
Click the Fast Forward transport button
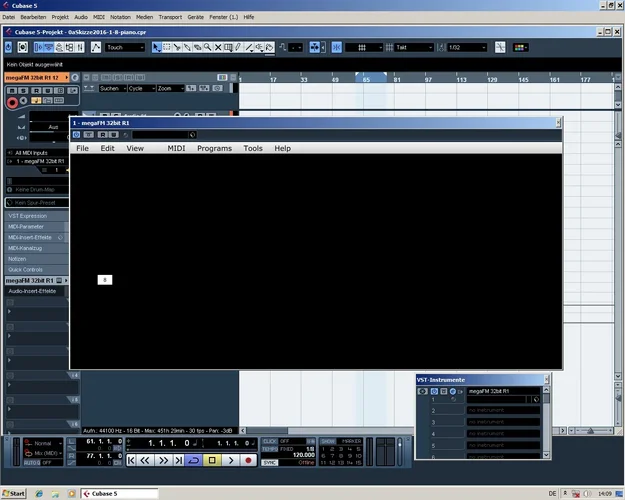(x=163, y=460)
